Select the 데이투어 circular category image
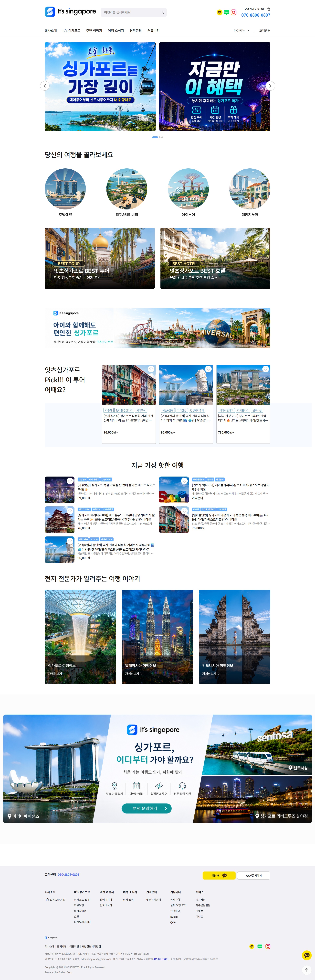Image resolution: width=315 pixels, height=980 pixels. pos(188,189)
